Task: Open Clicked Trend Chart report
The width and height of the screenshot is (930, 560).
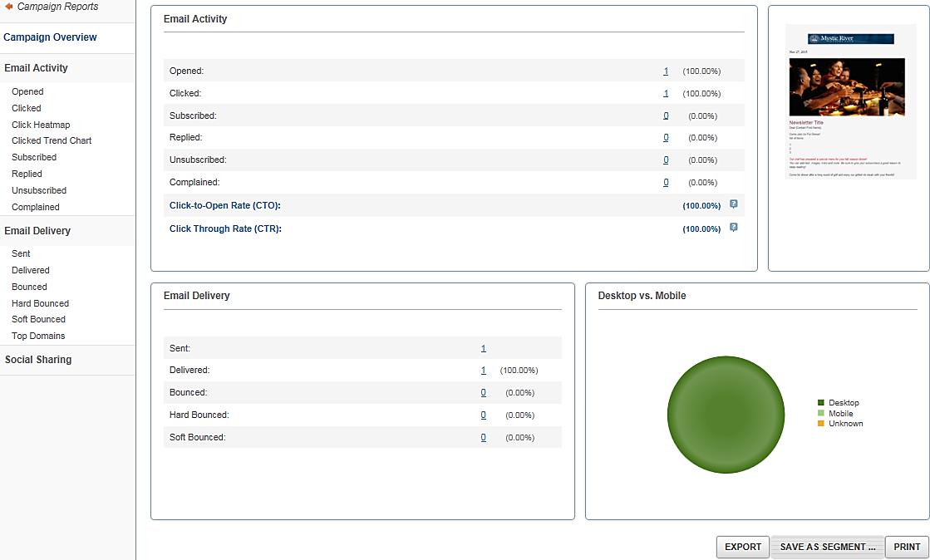Action: tap(52, 140)
